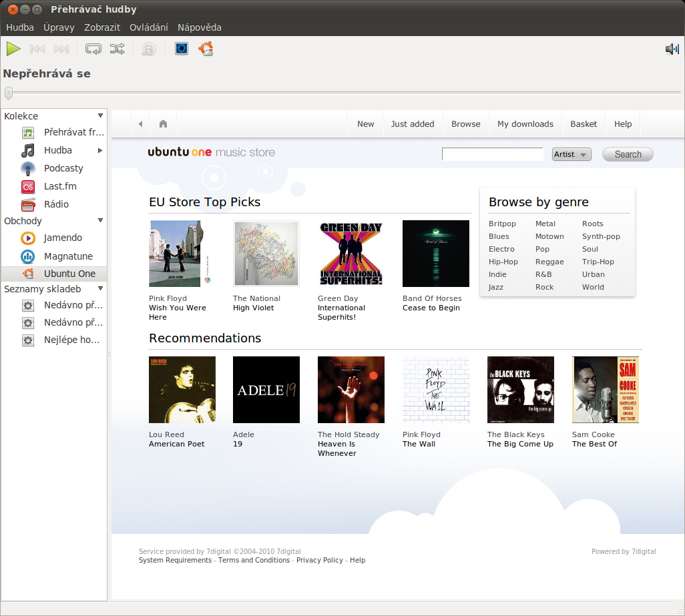This screenshot has width=685, height=616.
Task: Open the Ovládání menu
Action: 148,27
